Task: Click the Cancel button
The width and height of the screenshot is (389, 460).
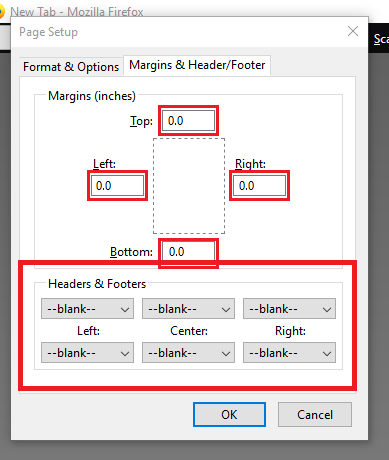Action: pos(315,415)
